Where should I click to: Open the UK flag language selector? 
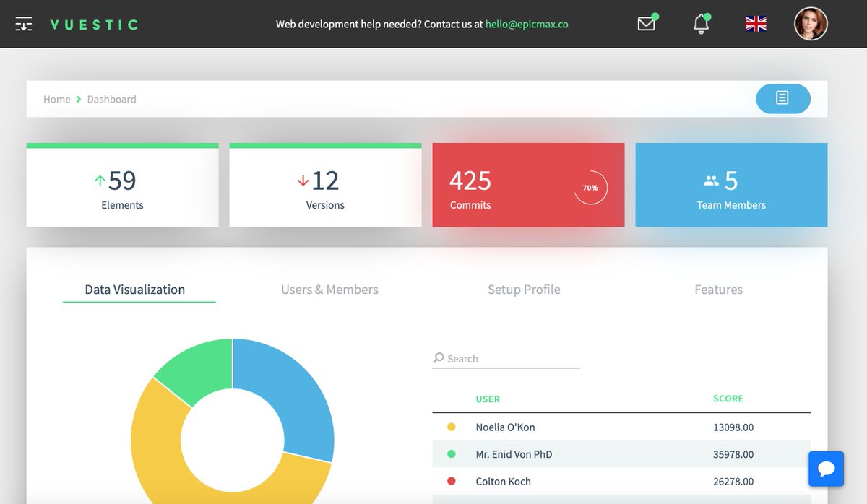[x=756, y=24]
